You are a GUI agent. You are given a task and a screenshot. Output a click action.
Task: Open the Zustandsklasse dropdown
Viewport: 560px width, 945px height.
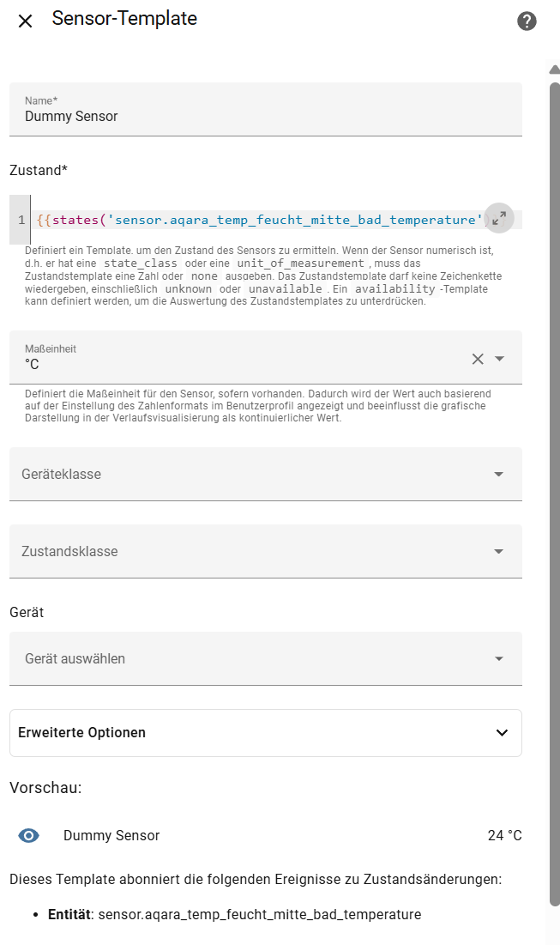[x=265, y=551]
